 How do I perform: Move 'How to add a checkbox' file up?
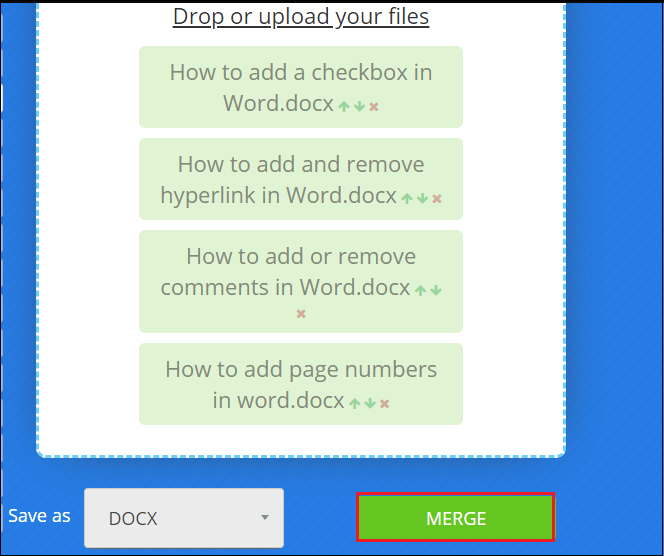click(x=344, y=106)
